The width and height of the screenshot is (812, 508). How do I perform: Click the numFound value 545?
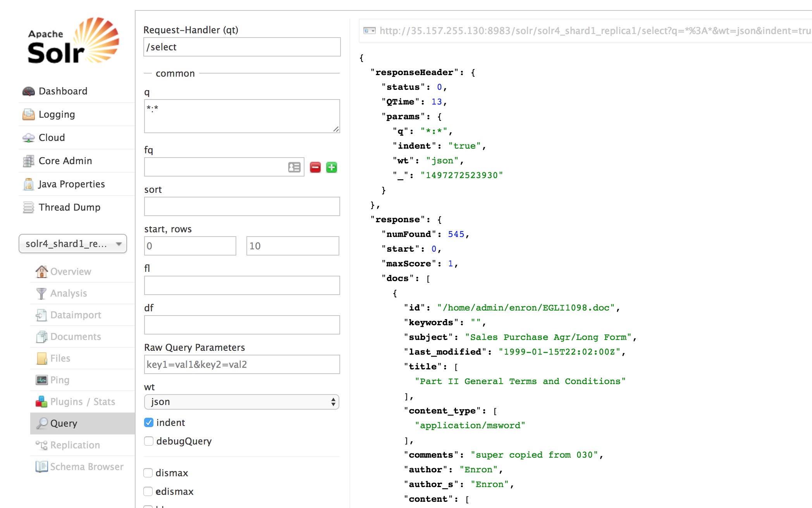point(456,234)
